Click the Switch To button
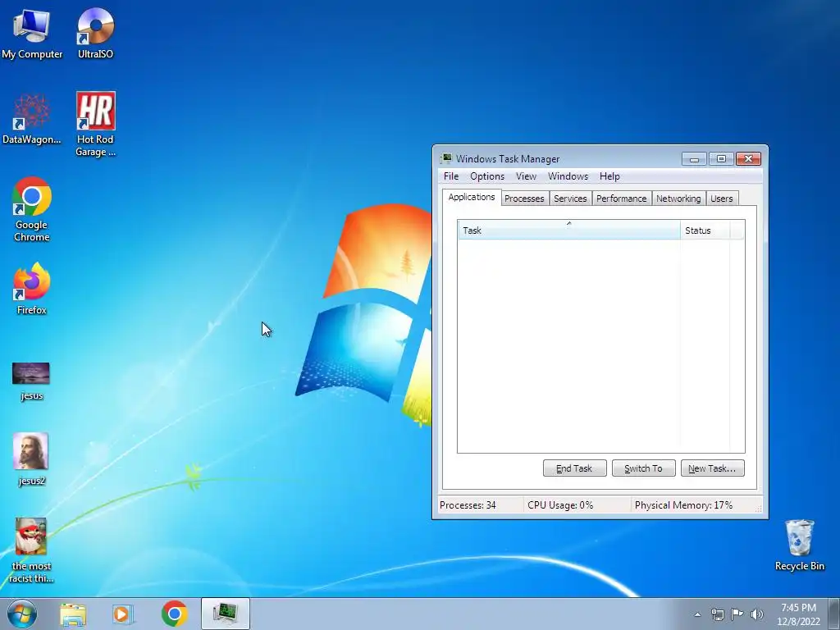 pos(643,468)
